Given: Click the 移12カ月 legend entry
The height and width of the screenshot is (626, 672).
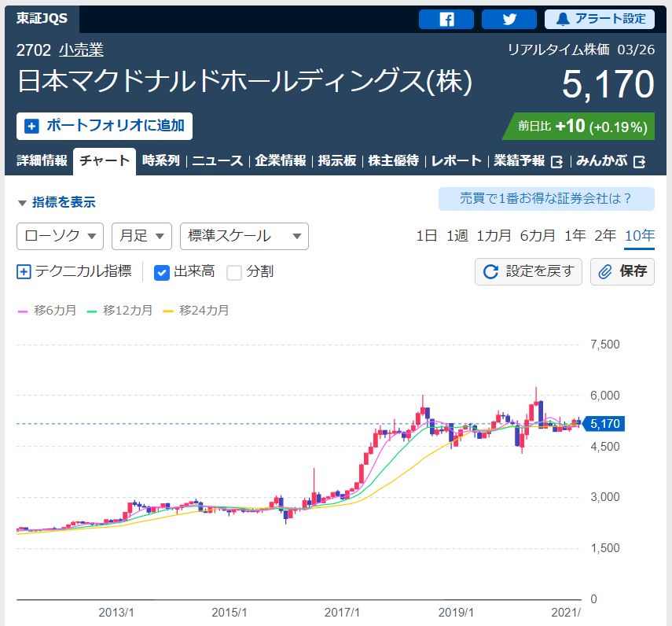Looking at the screenshot, I should [119, 311].
